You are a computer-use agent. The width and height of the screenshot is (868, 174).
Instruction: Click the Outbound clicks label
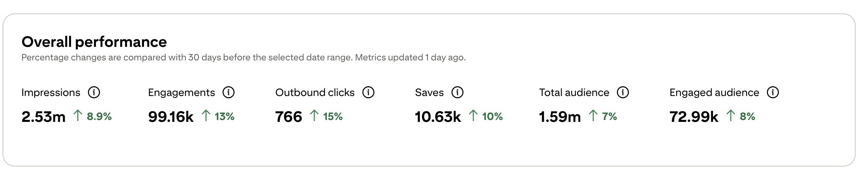click(315, 93)
